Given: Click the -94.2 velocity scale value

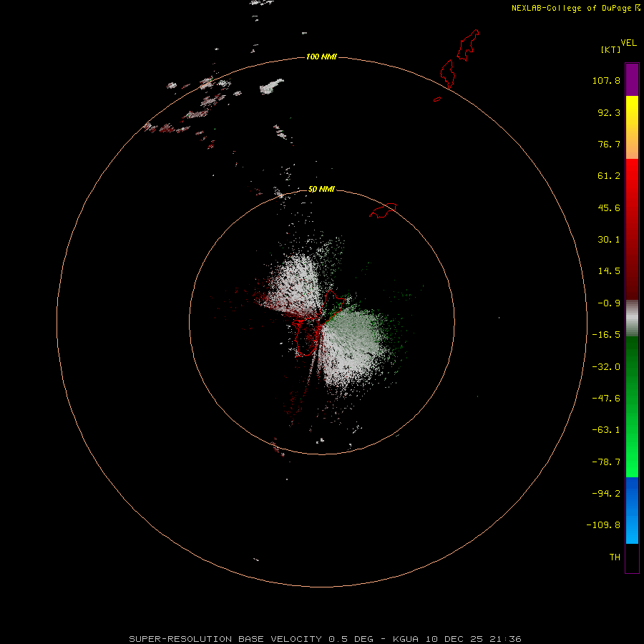Looking at the screenshot, I should [606, 493].
